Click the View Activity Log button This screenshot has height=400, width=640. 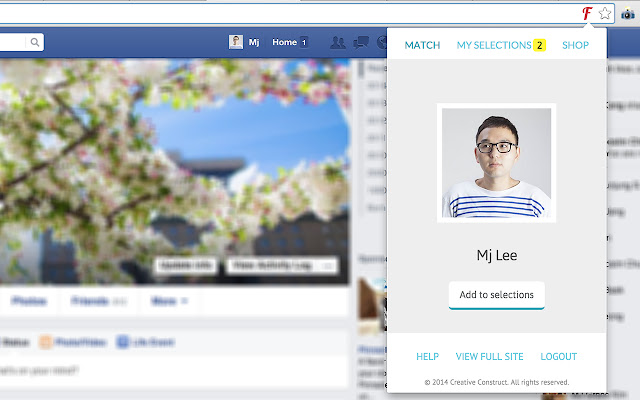point(282,266)
